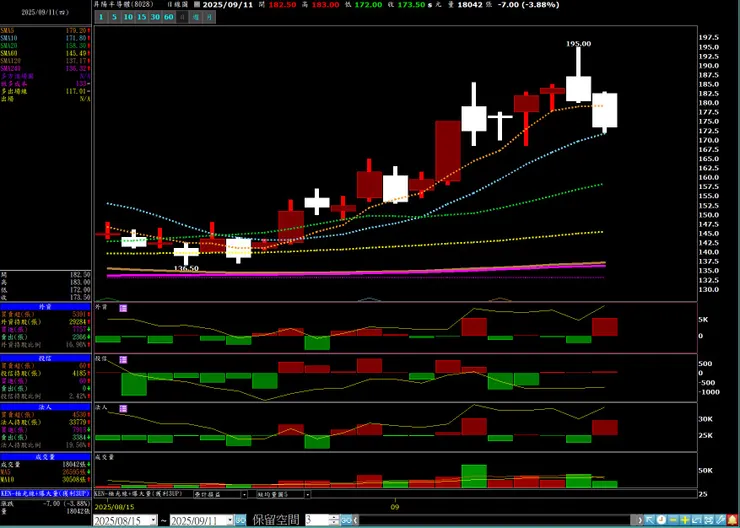Click the horizontal chart scrollbar track
The width and height of the screenshot is (740, 528).
pos(496,520)
